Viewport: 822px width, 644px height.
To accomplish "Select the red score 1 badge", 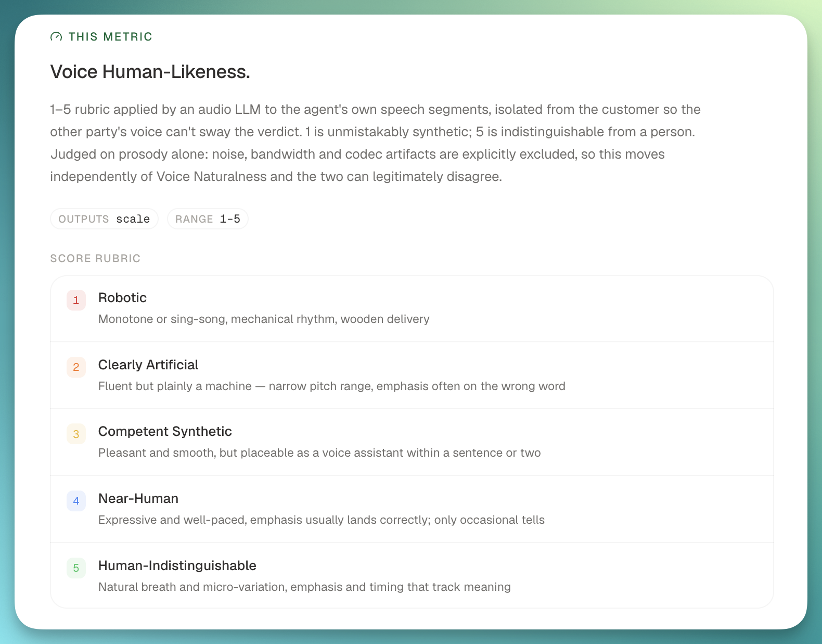I will tap(76, 300).
